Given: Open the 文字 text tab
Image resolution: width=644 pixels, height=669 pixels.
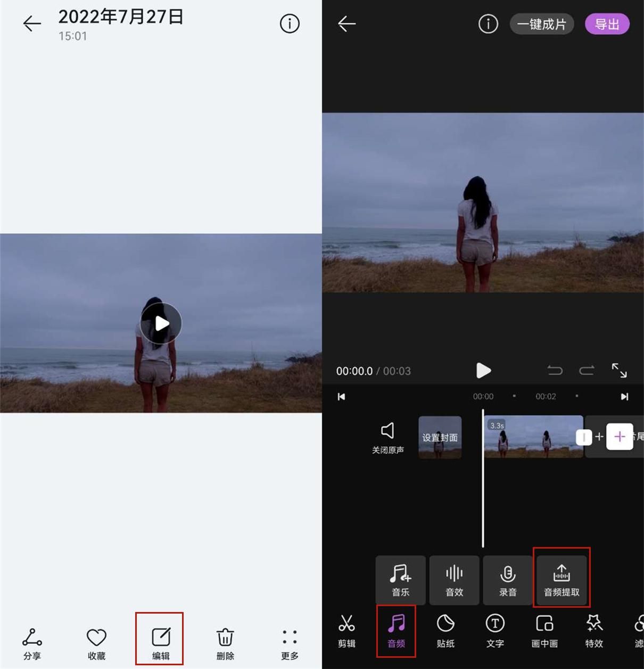Looking at the screenshot, I should pos(495,631).
